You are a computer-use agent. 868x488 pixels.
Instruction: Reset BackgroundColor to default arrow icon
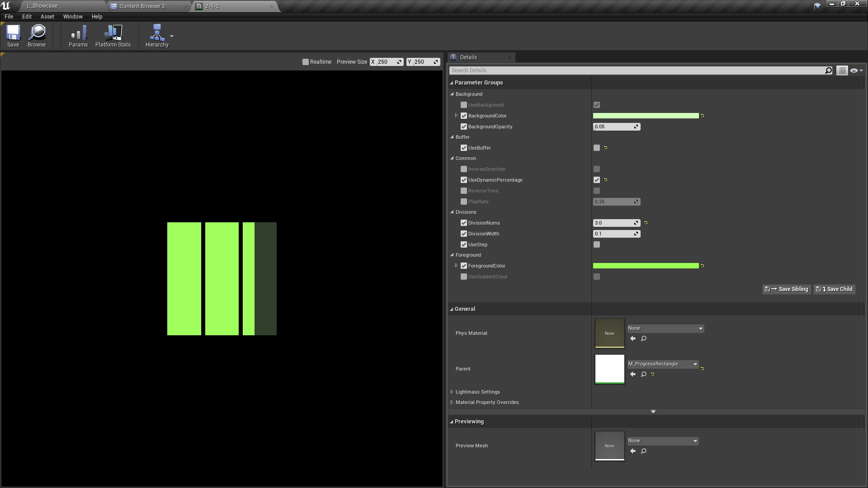pyautogui.click(x=703, y=116)
